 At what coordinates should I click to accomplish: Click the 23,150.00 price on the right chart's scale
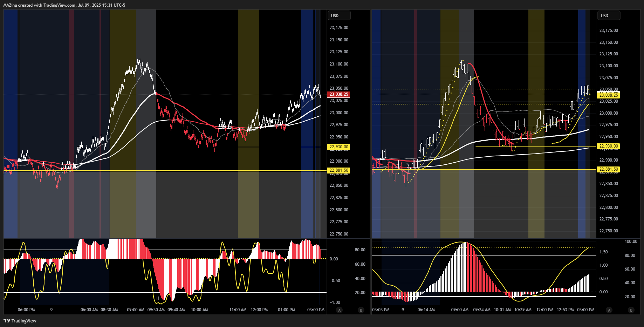click(609, 42)
